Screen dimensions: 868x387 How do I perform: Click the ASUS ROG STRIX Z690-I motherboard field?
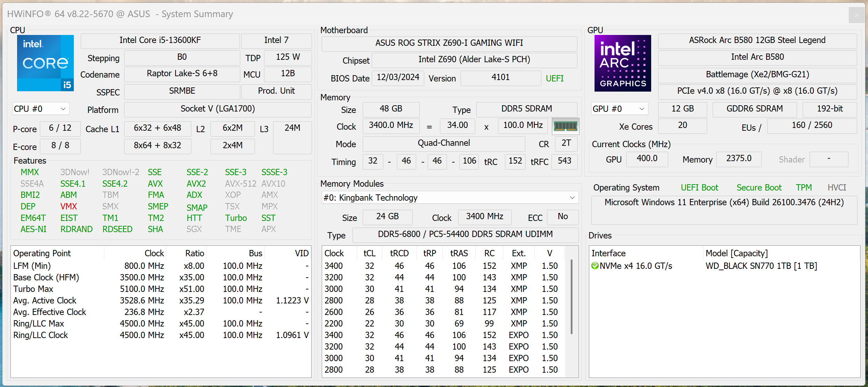pyautogui.click(x=449, y=43)
